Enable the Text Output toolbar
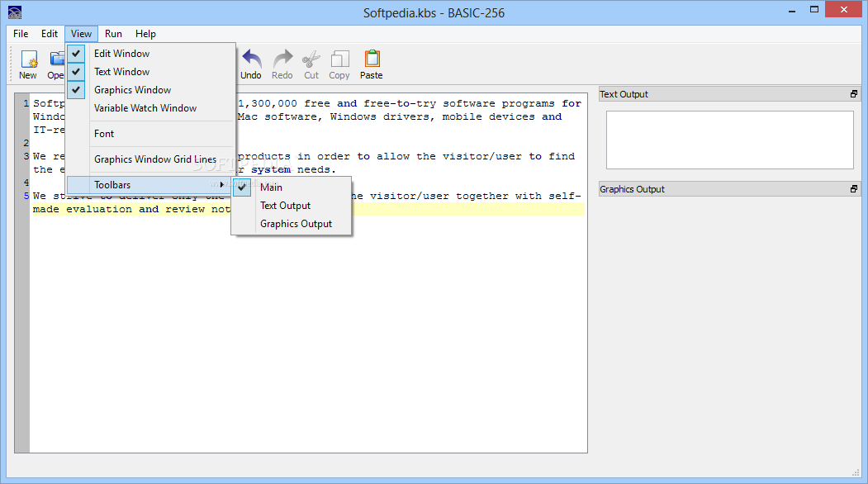 292,206
